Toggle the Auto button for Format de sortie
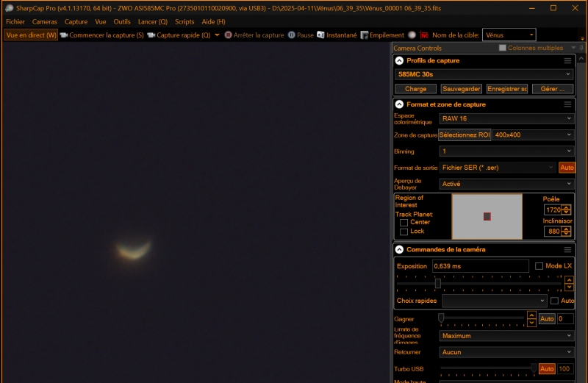 (x=567, y=168)
